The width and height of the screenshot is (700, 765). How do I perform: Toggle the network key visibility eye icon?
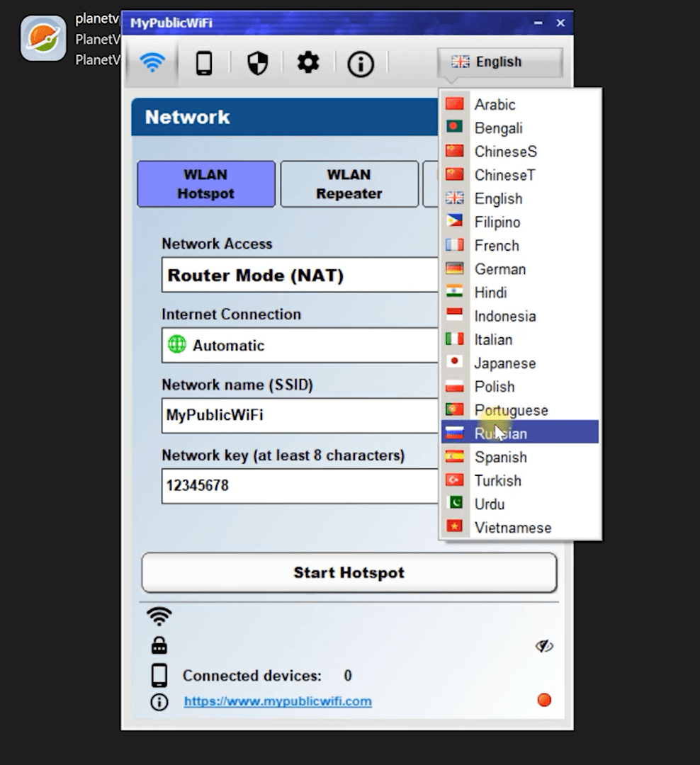point(544,646)
